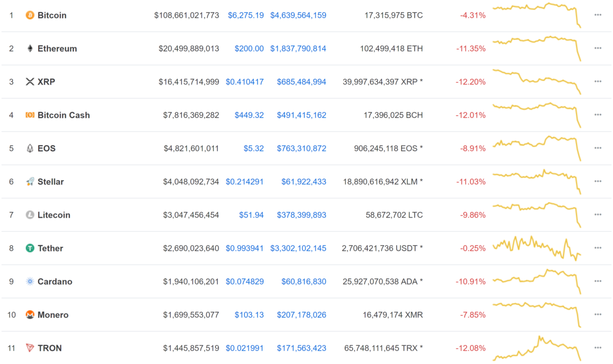
Task: Open the Cardano row options menu
Action: click(x=597, y=281)
